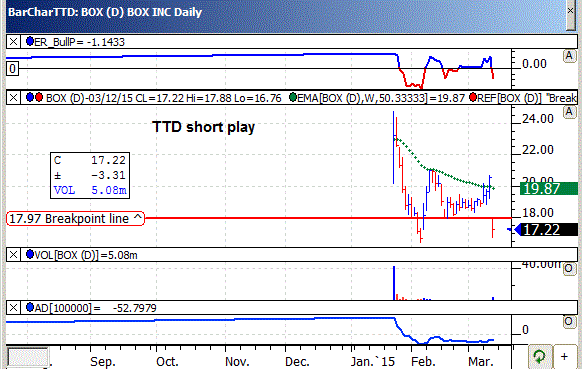Click the zero-line 0 marker box
The image size is (582, 369).
12,69
